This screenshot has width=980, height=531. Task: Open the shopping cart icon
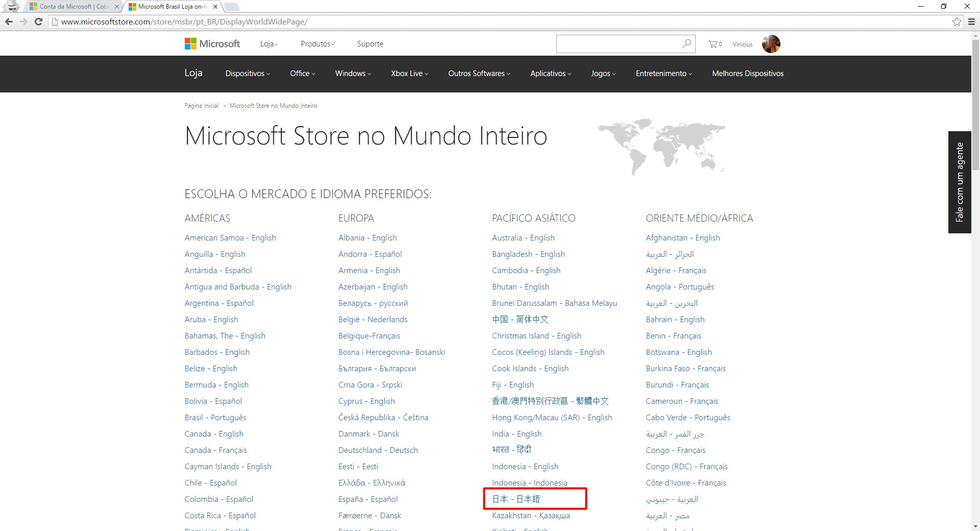715,44
